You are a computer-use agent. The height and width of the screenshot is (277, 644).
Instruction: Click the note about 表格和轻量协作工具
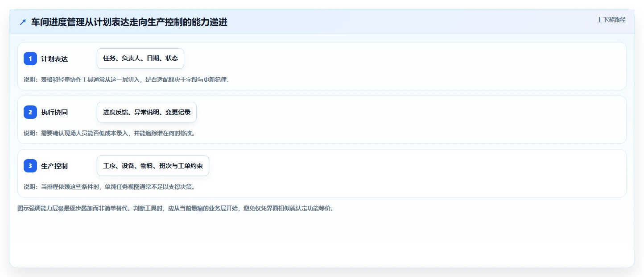point(127,80)
